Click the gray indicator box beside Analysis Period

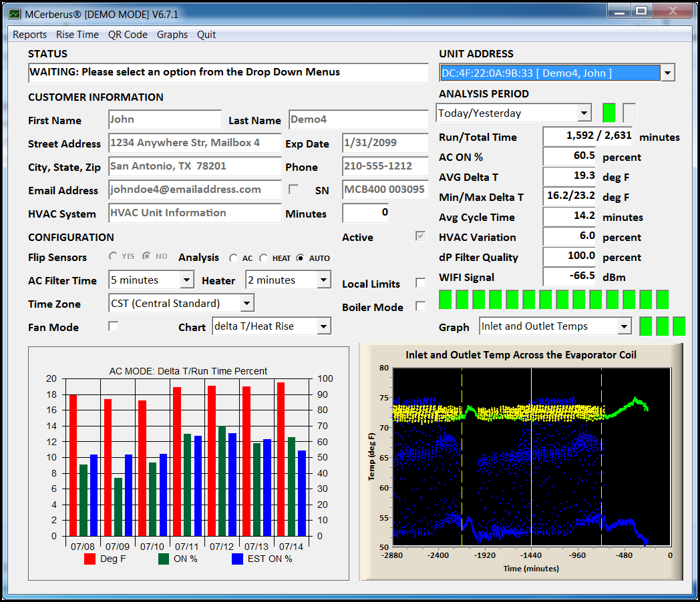point(629,113)
